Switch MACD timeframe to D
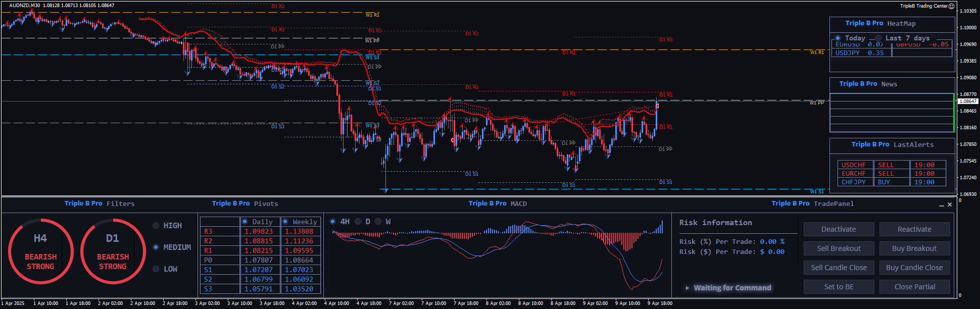This screenshot has height=309, width=980. pyautogui.click(x=358, y=222)
